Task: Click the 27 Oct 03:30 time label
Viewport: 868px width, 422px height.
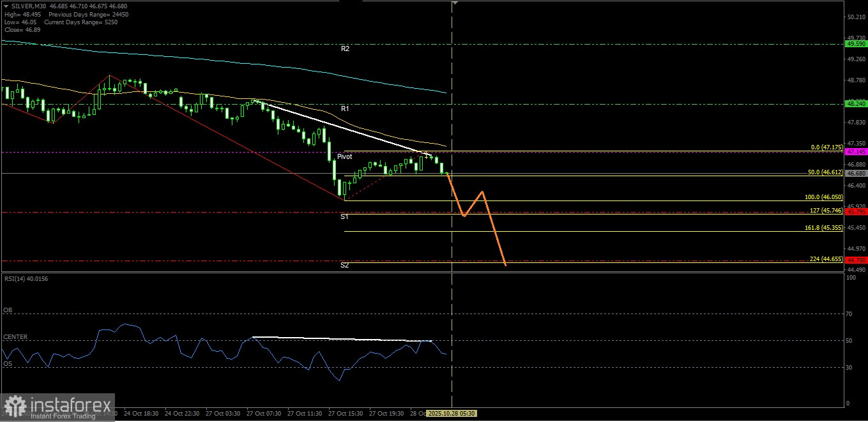Action: point(222,413)
